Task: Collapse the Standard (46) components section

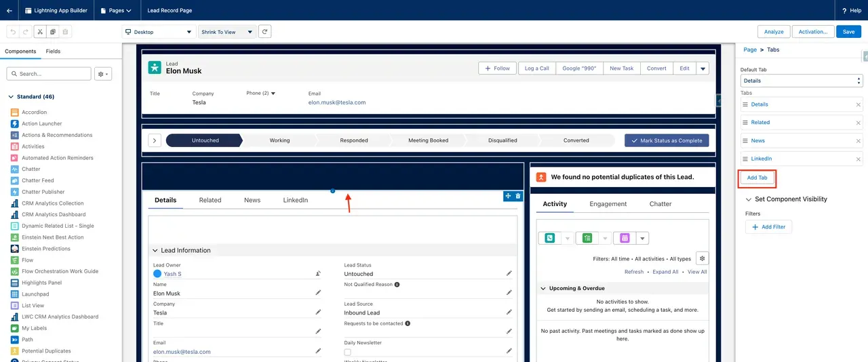Action: tap(11, 97)
